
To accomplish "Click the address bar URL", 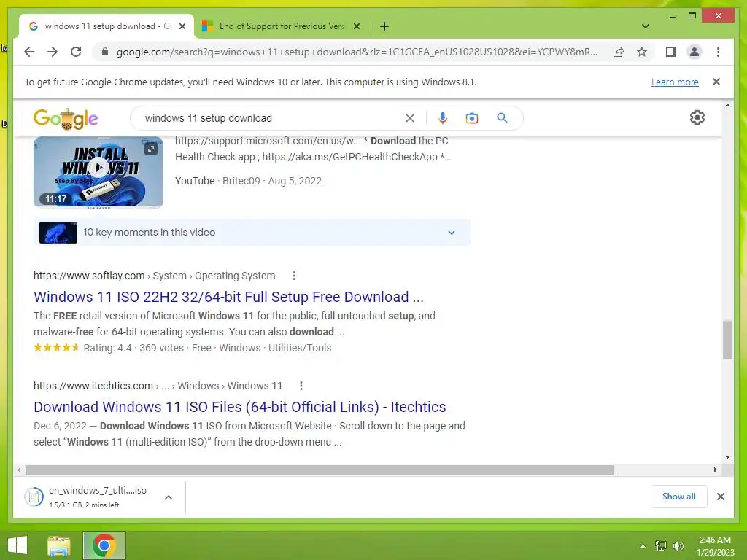I will (x=357, y=52).
